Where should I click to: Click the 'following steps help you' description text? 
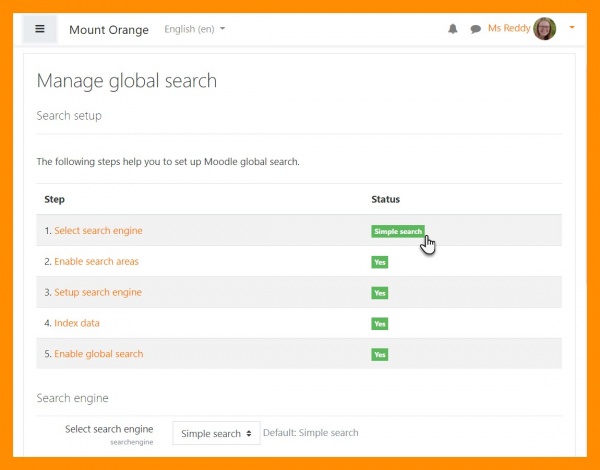tap(168, 162)
